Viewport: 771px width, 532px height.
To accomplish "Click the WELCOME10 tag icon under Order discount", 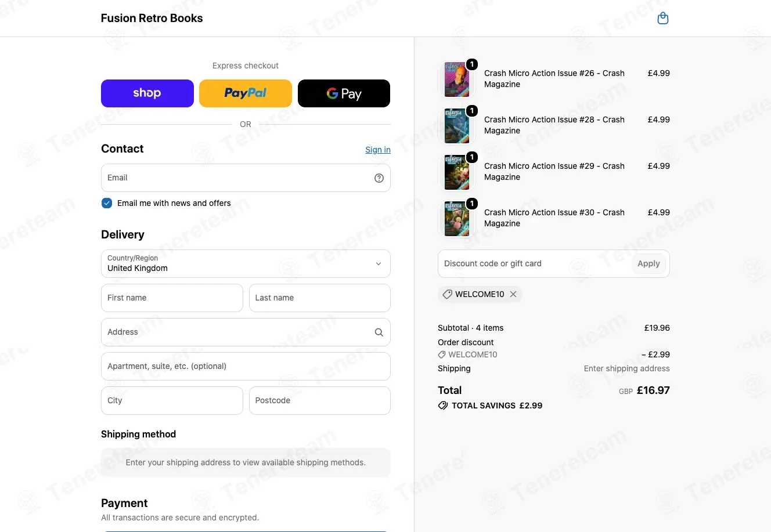I will tap(442, 354).
